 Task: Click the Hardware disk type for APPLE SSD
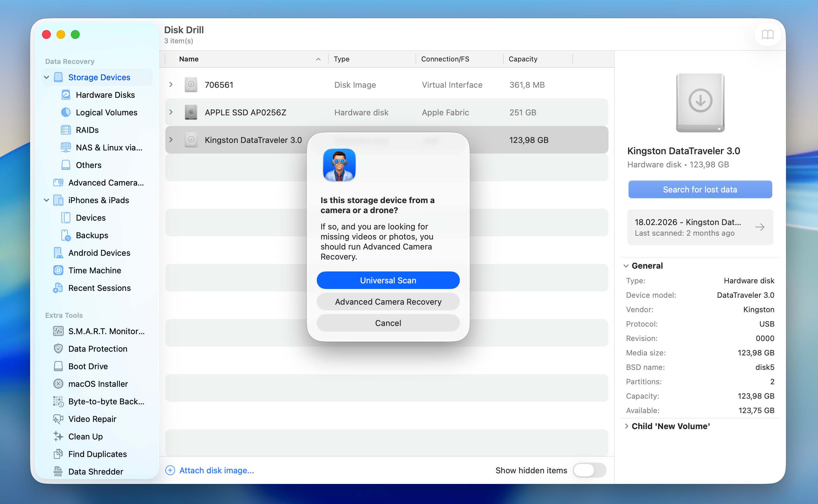[361, 112]
